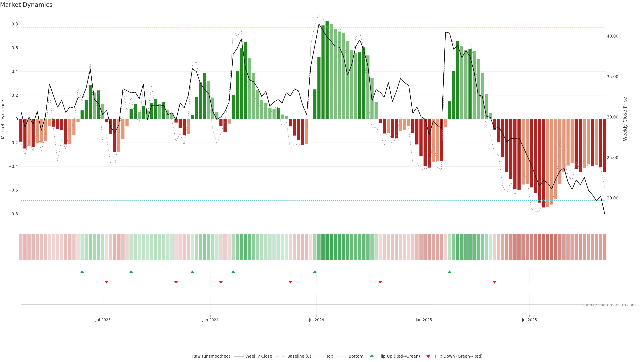Image resolution: width=644 pixels, height=362 pixels.
Task: Click the first red flip-down triangle marker
Action: (x=106, y=282)
